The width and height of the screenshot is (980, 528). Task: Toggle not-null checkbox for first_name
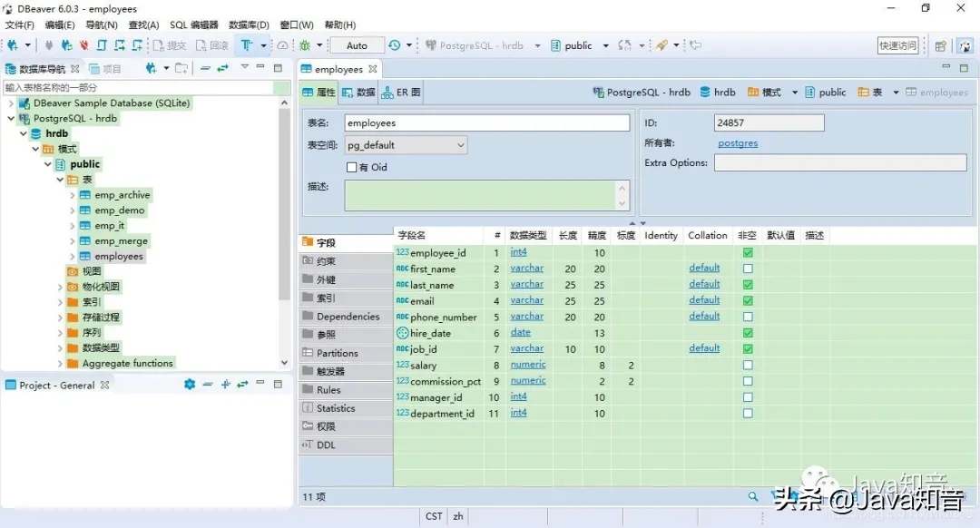coord(748,269)
